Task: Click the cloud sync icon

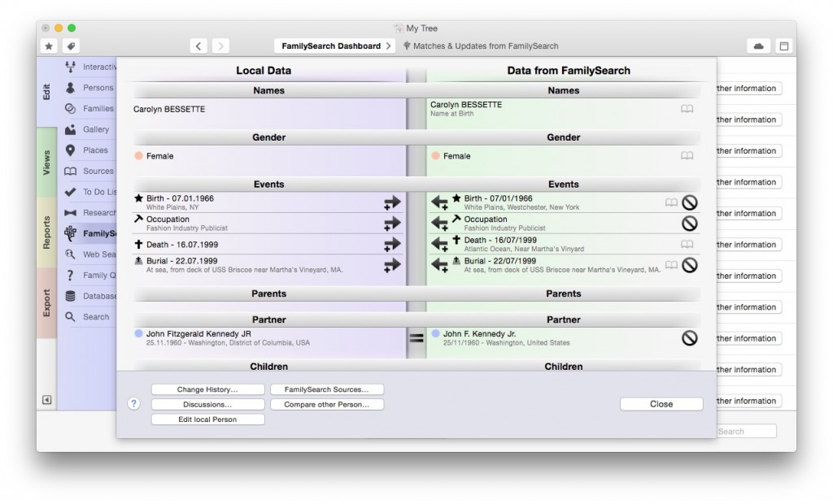Action: pos(759,46)
